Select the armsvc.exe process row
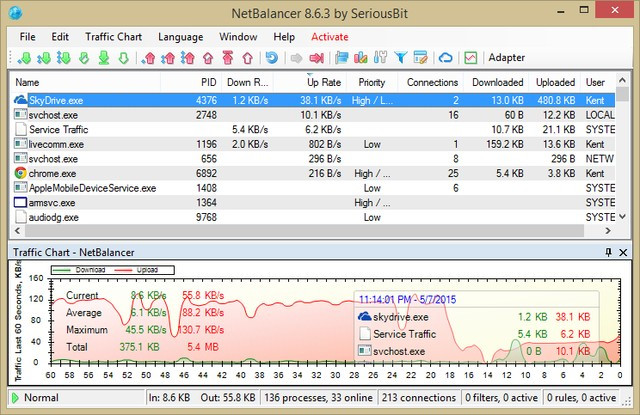Image resolution: width=640 pixels, height=415 pixels. (313, 203)
